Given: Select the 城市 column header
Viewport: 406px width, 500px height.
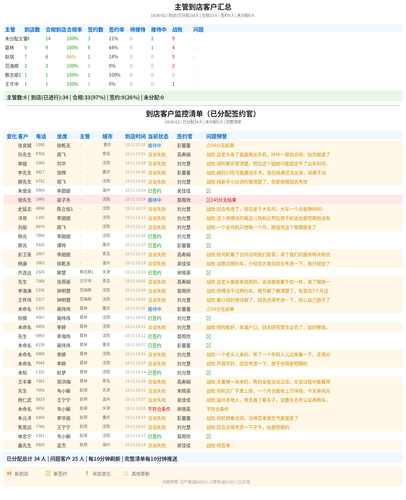Looking at the screenshot, I should tap(107, 136).
